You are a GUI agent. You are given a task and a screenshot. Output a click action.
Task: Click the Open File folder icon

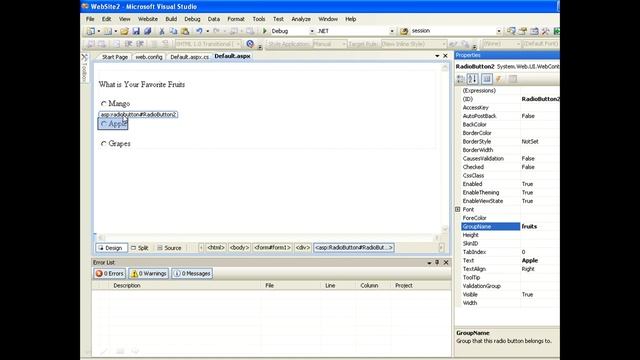tap(124, 31)
